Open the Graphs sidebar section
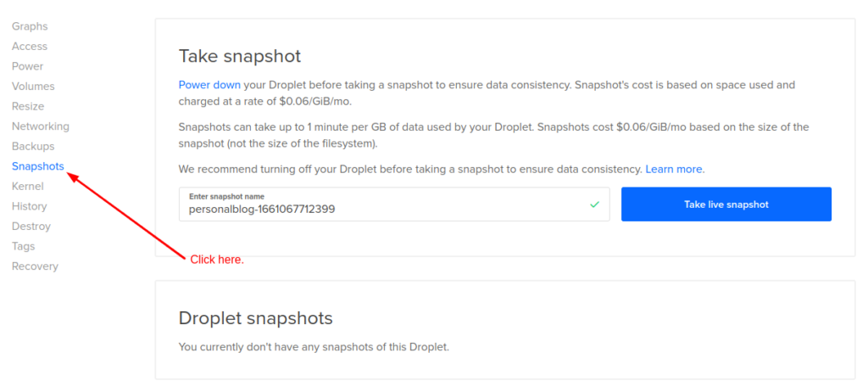This screenshot has width=868, height=392. coord(30,26)
